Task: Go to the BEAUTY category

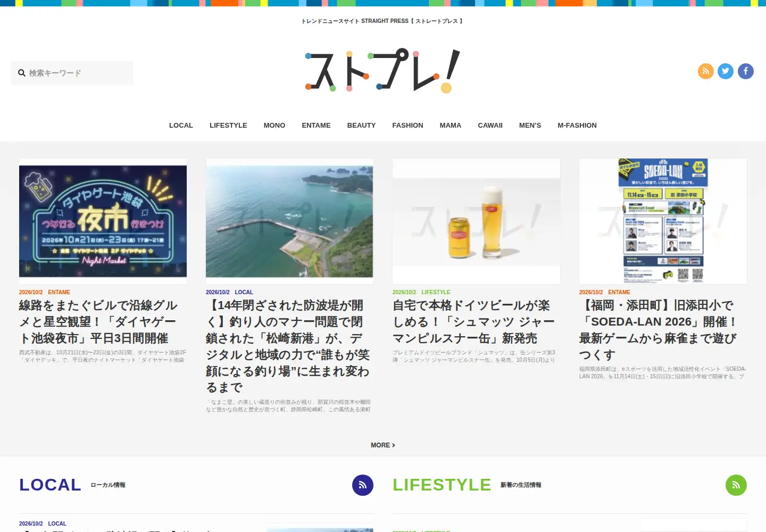Action: coord(361,126)
